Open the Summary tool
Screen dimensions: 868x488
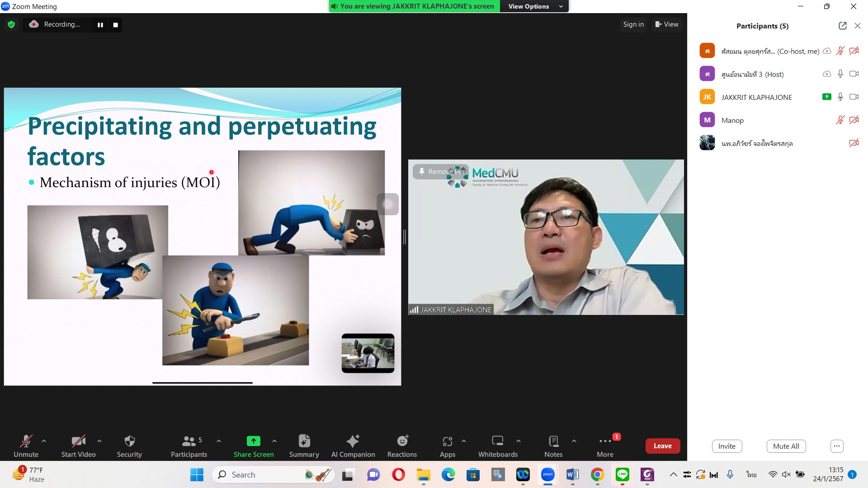[304, 446]
